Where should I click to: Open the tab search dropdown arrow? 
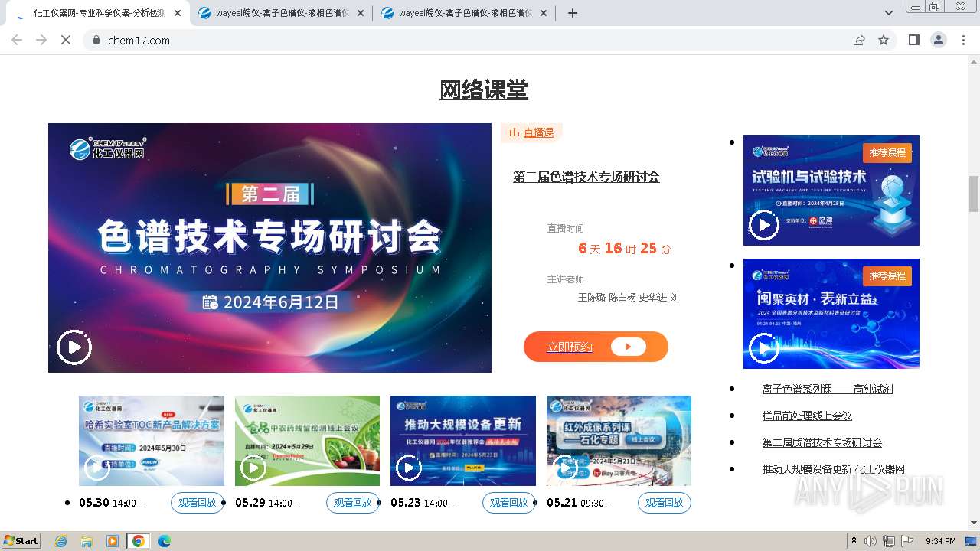click(889, 13)
